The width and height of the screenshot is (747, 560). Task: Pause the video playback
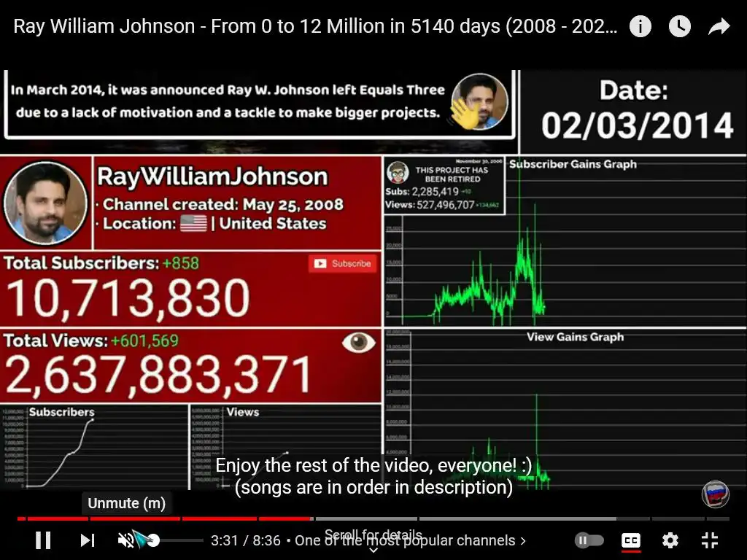[43, 540]
